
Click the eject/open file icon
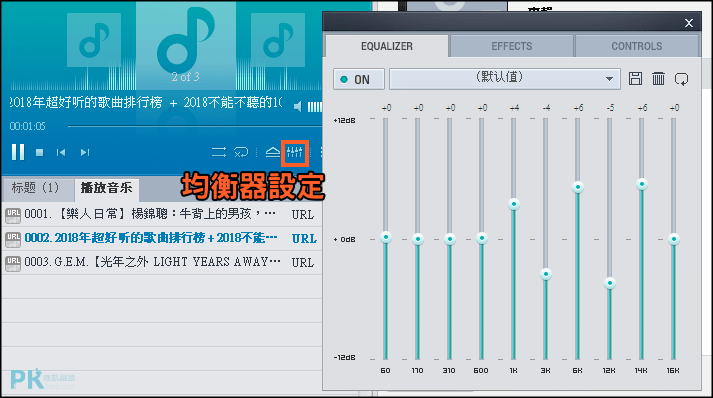(x=273, y=152)
